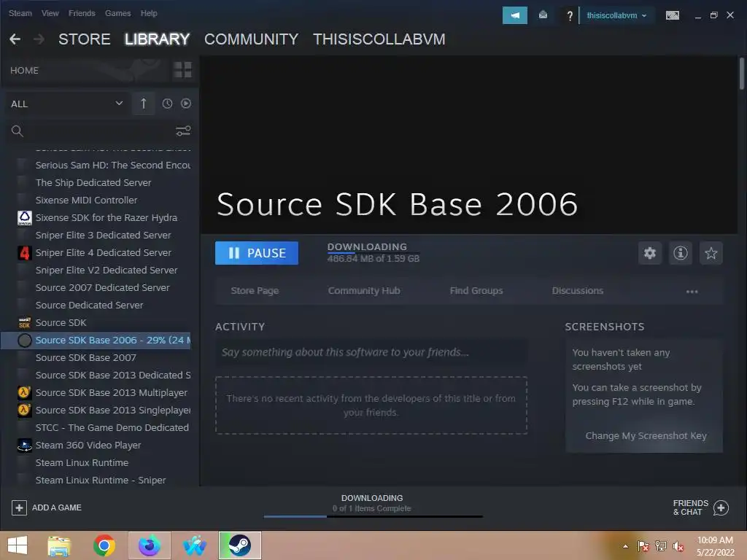Select Sixense MIDI Controller entry
Image resolution: width=747 pixels, height=560 pixels.
click(x=86, y=200)
